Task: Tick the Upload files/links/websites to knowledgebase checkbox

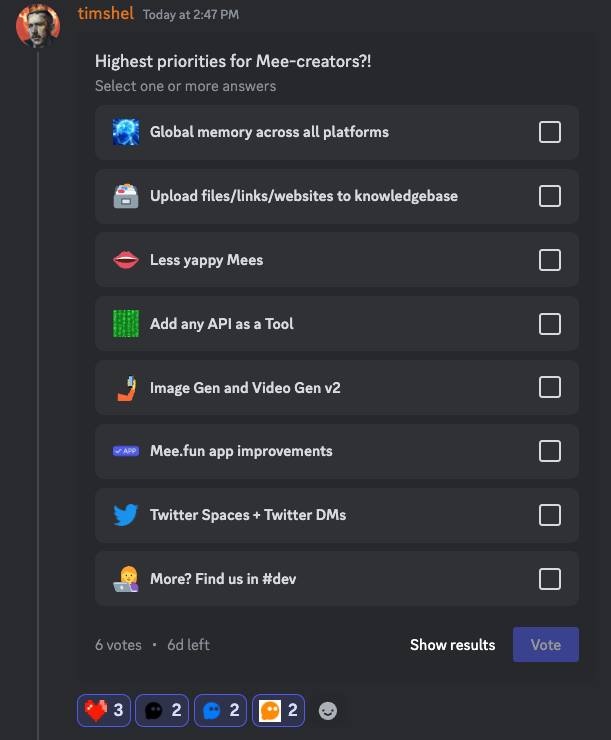Action: (x=550, y=196)
